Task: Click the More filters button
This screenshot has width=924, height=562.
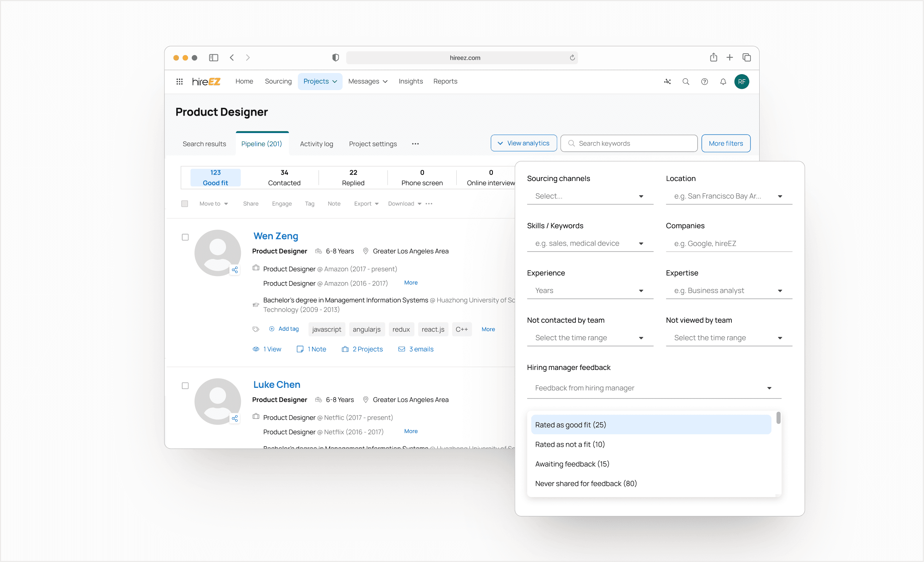Action: point(726,143)
